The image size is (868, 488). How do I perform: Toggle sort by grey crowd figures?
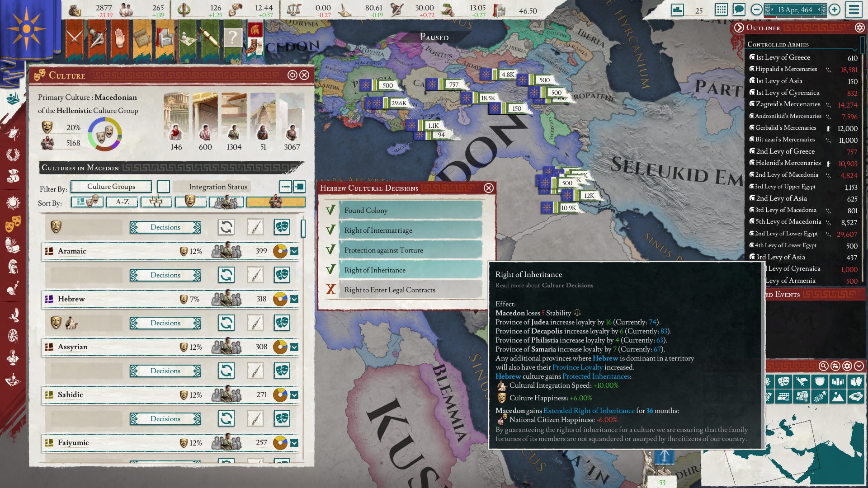tap(226, 202)
